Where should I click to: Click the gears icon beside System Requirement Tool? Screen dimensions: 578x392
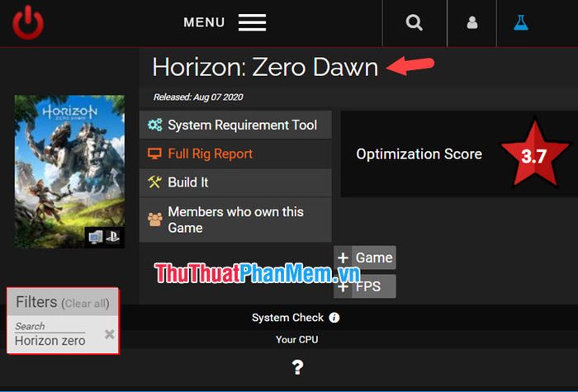155,125
